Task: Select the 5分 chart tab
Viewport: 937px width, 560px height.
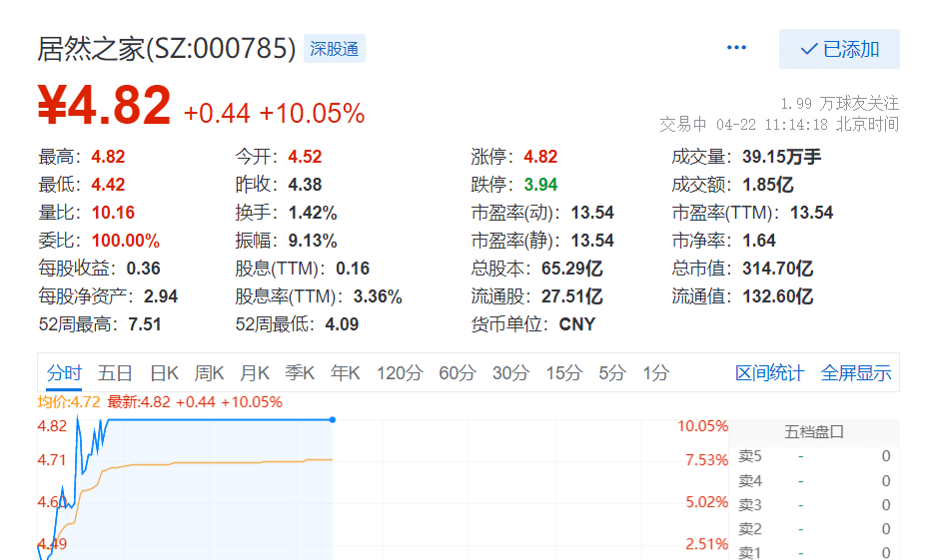Action: pos(612,373)
